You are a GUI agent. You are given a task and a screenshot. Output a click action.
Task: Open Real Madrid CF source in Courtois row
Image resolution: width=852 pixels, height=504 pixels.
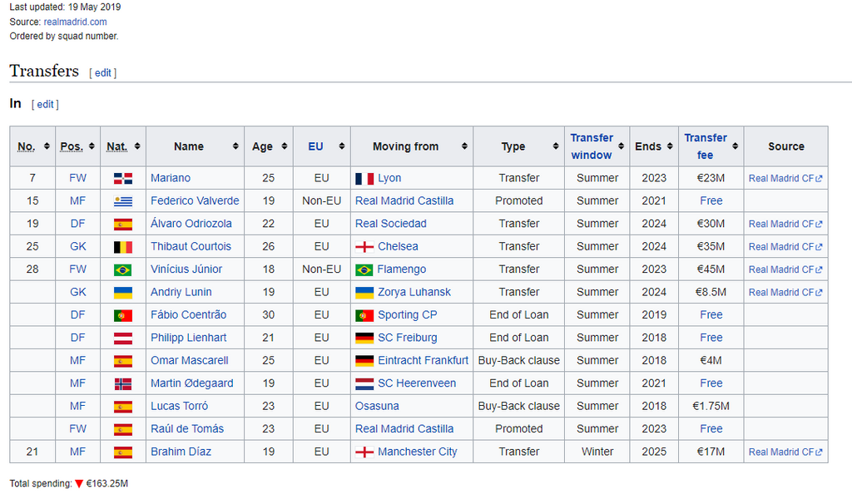pos(785,246)
